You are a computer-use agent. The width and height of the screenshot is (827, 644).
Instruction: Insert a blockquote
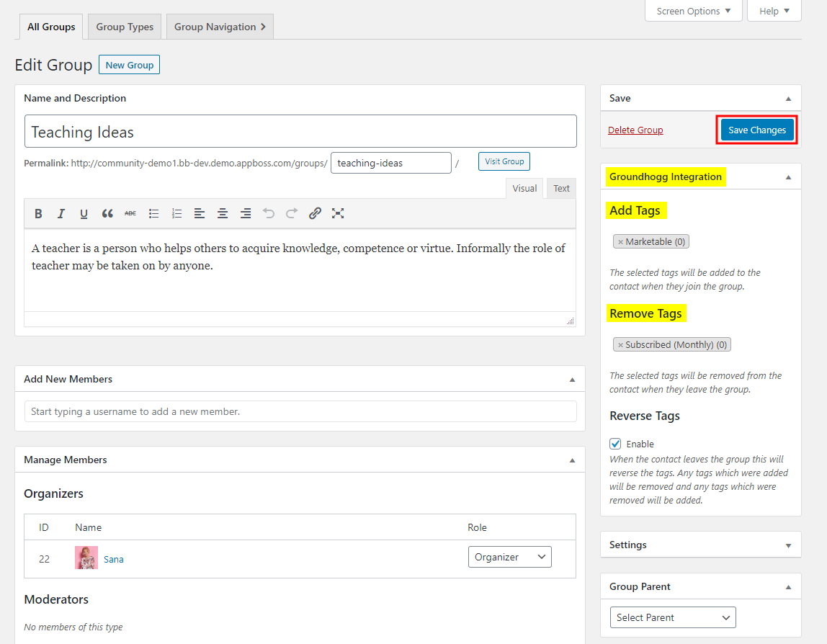pyautogui.click(x=107, y=213)
